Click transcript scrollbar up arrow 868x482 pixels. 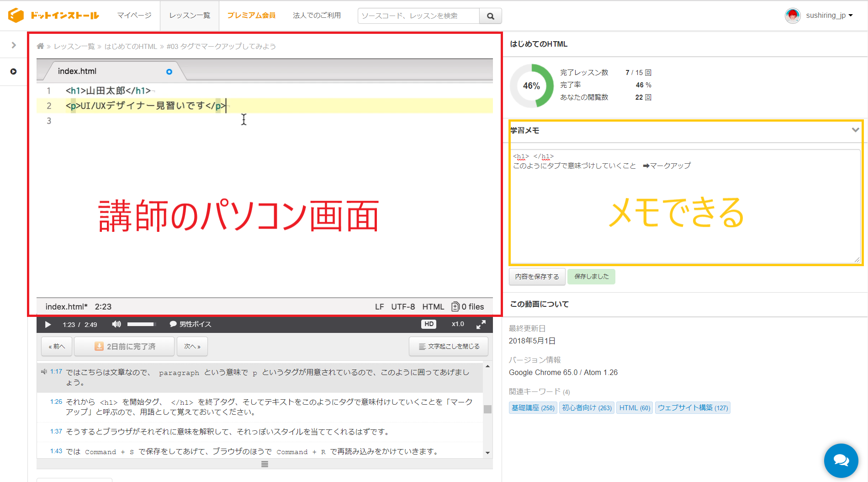[488, 366]
